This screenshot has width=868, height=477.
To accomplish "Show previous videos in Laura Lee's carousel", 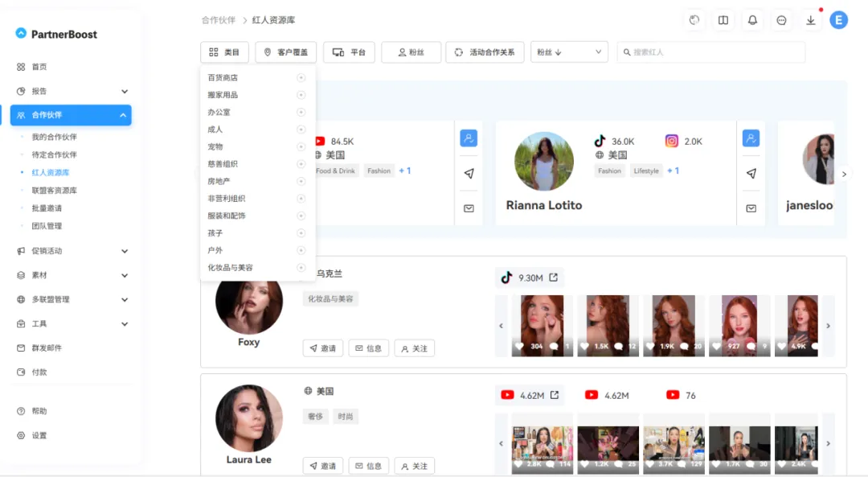I will (x=501, y=443).
